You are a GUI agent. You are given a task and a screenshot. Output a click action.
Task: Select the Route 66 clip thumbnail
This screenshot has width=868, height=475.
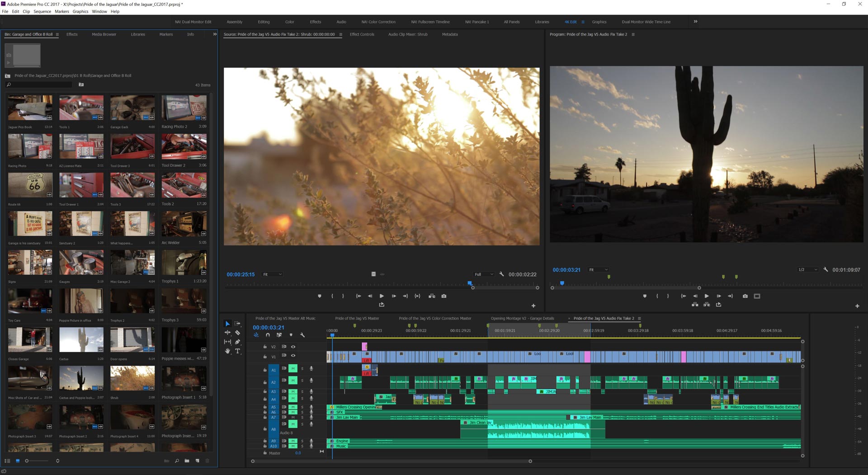(30, 185)
